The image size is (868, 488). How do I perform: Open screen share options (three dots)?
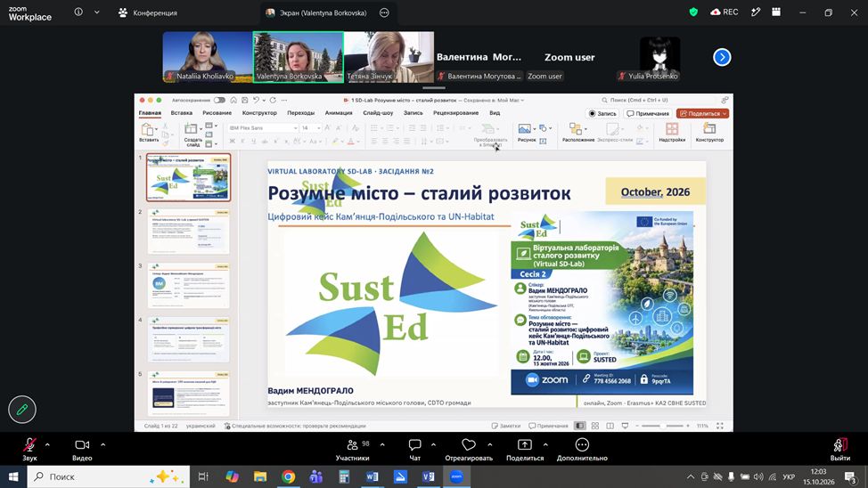click(384, 12)
